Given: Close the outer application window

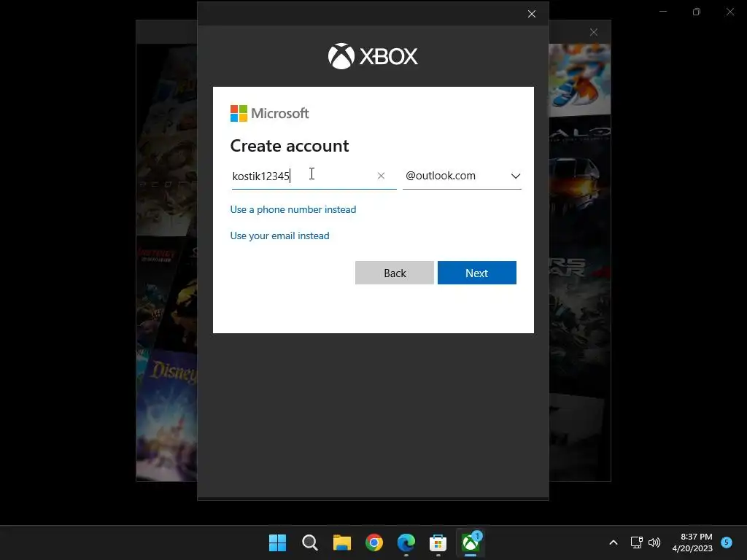Looking at the screenshot, I should 729,12.
